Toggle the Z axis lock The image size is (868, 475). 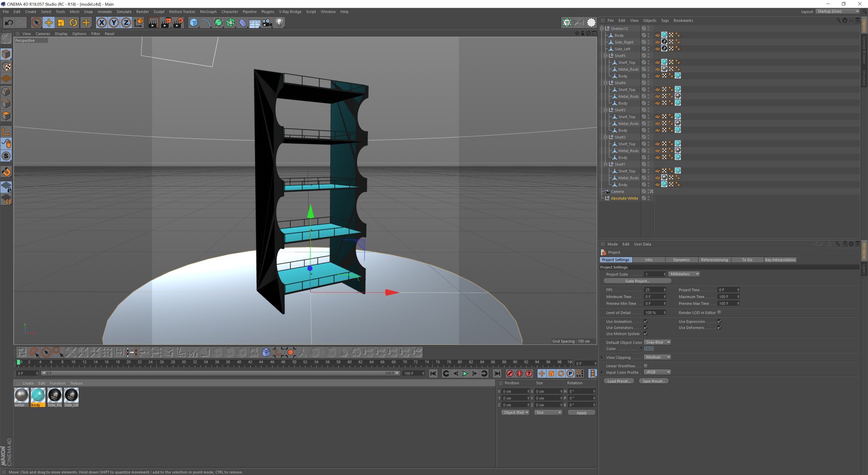(126, 23)
